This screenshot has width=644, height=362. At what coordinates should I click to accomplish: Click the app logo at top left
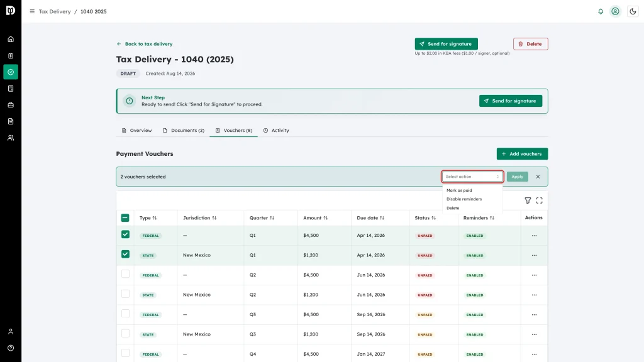tap(11, 10)
